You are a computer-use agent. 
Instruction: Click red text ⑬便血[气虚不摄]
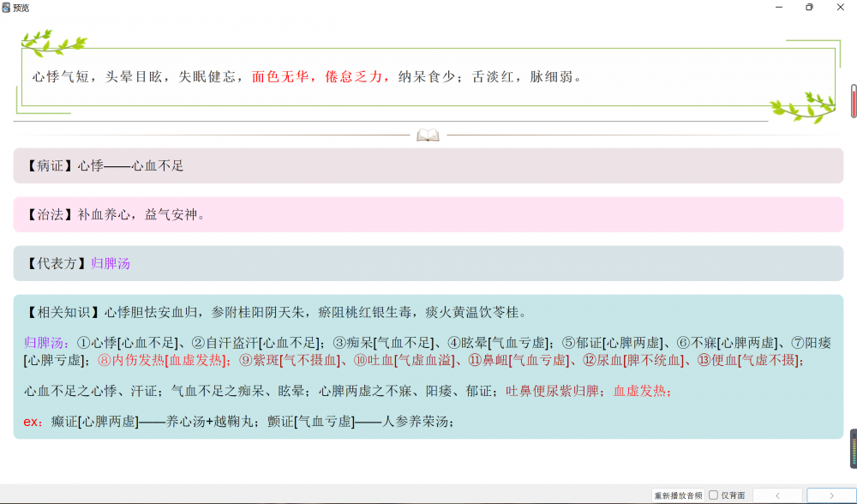(747, 361)
